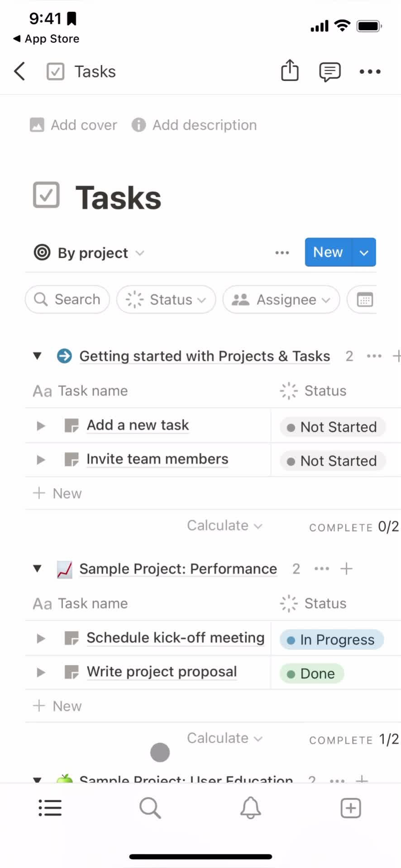Go back using the left chevron arrow

coord(19,71)
